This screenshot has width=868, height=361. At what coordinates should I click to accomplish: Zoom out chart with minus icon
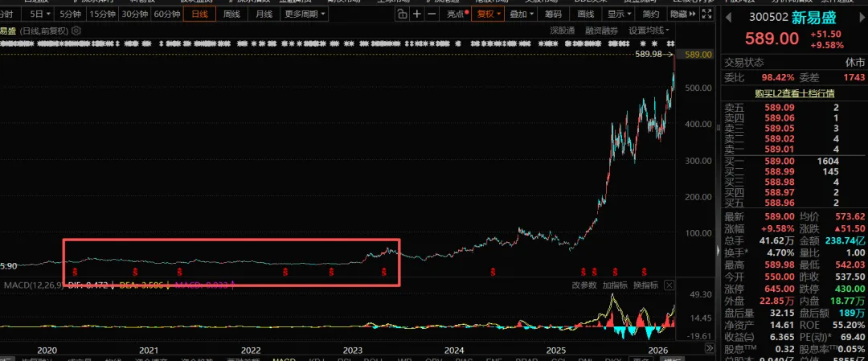point(432,14)
